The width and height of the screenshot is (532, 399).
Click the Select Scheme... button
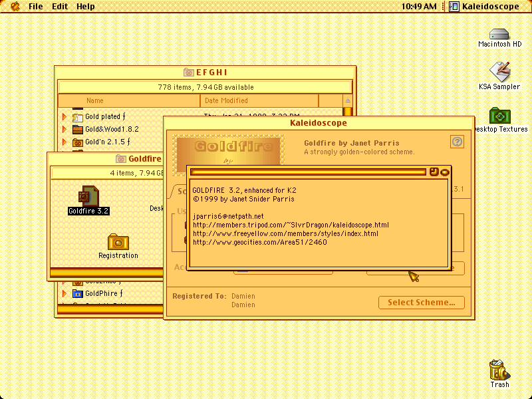click(x=422, y=303)
